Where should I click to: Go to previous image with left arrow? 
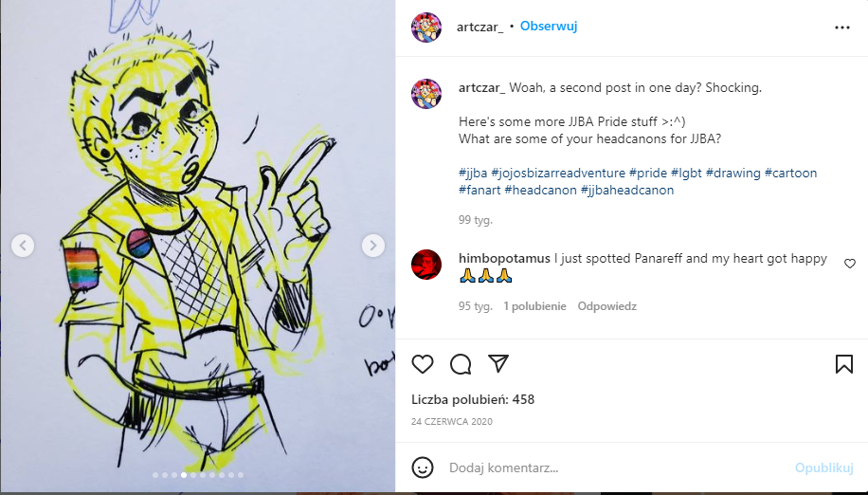click(23, 246)
